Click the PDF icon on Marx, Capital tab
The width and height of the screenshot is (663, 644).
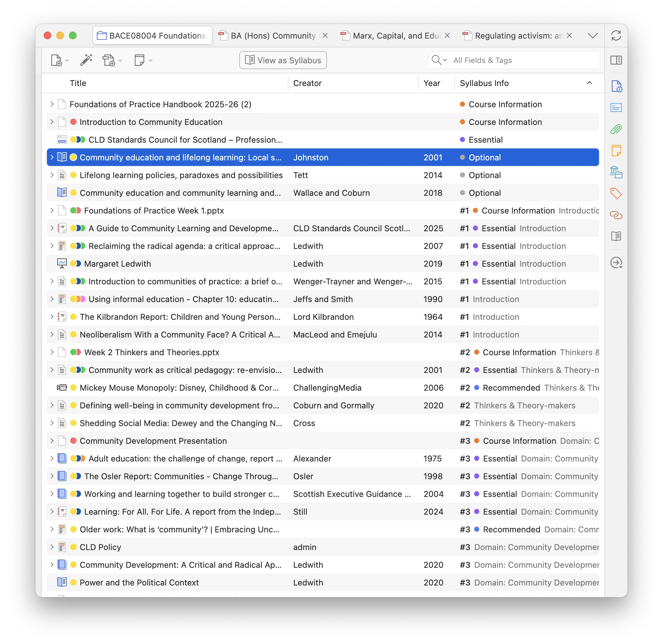[345, 35]
